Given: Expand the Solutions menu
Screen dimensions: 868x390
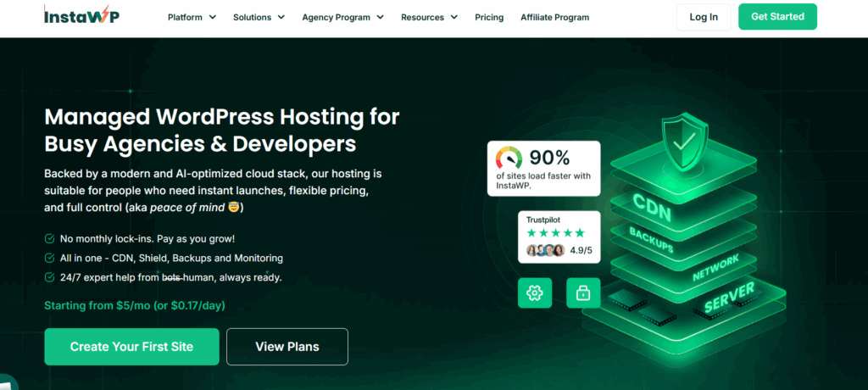Looking at the screenshot, I should 259,17.
